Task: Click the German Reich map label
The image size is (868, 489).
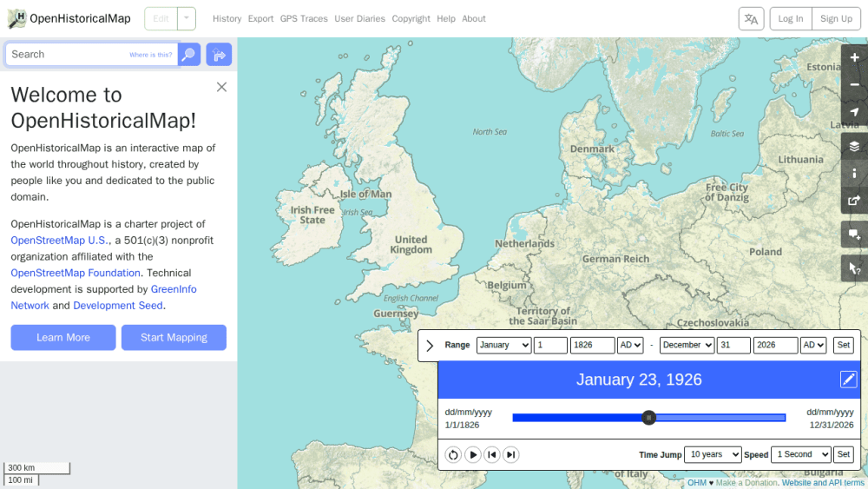Action: (x=615, y=259)
